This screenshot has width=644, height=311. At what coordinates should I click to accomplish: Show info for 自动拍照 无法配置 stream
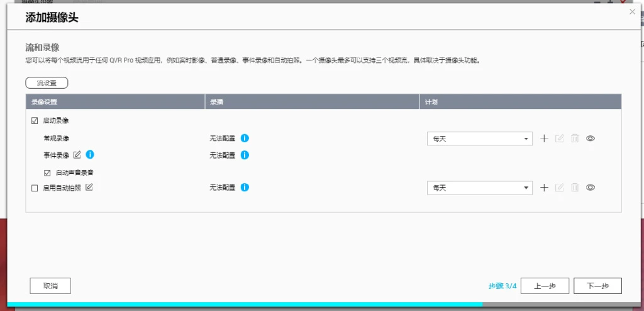[245, 188]
